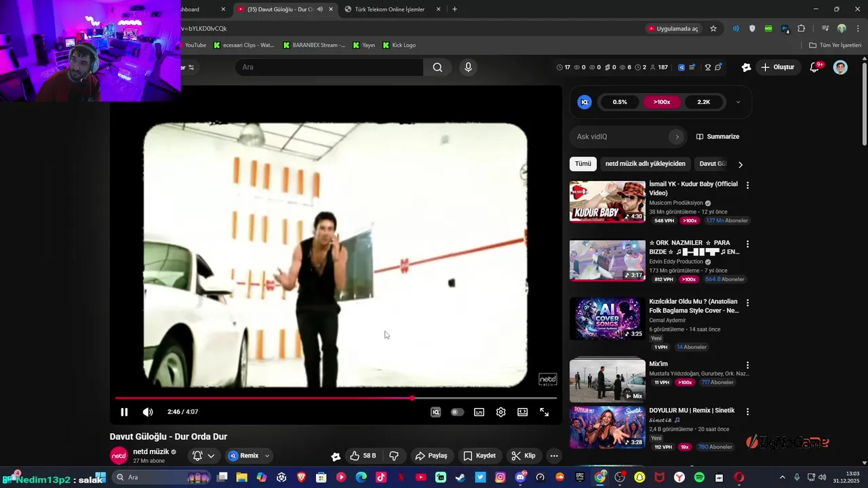Open options menu for İsmail YK video
Screen dimensions: 868x488
point(748,185)
